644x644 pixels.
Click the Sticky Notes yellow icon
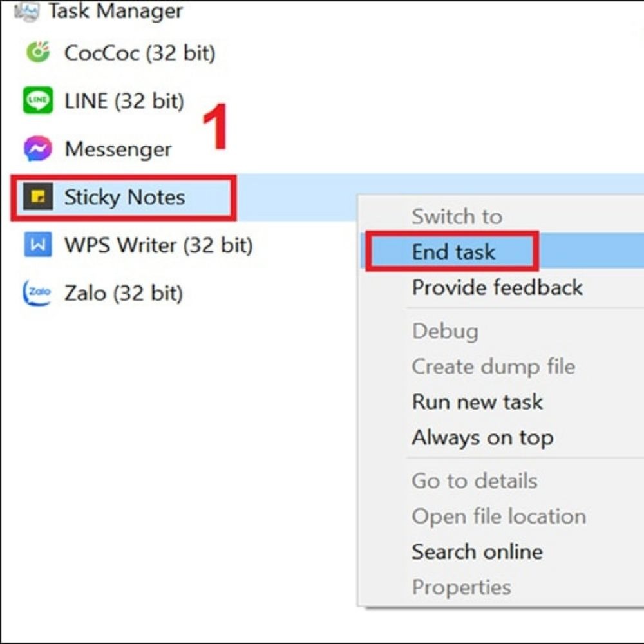point(37,197)
